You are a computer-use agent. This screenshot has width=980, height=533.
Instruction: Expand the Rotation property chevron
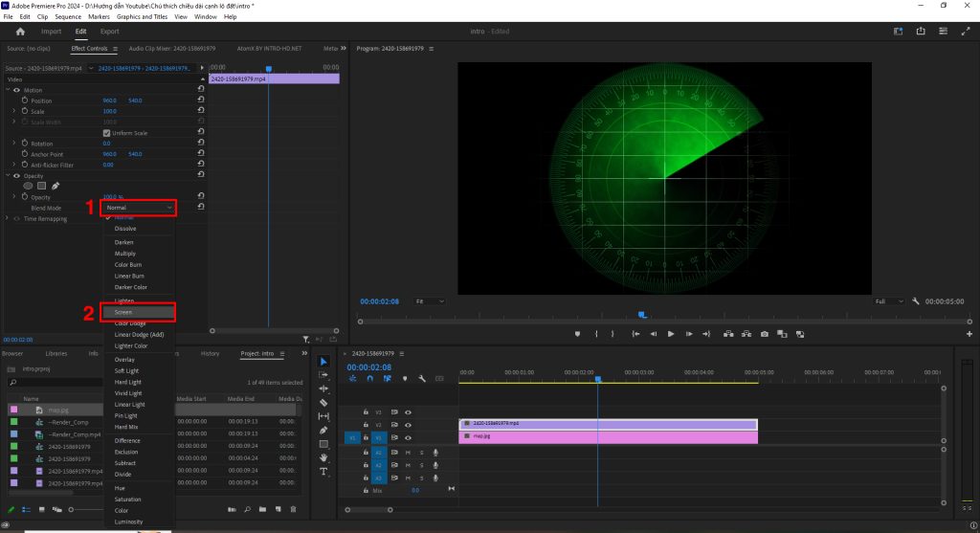[x=13, y=144]
